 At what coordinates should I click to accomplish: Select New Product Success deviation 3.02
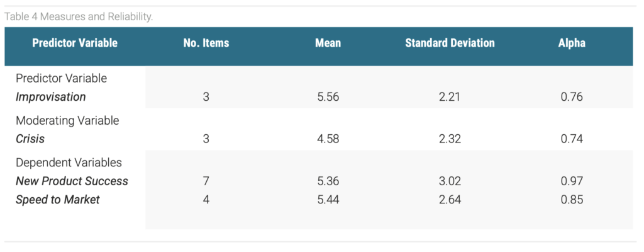pos(450,181)
